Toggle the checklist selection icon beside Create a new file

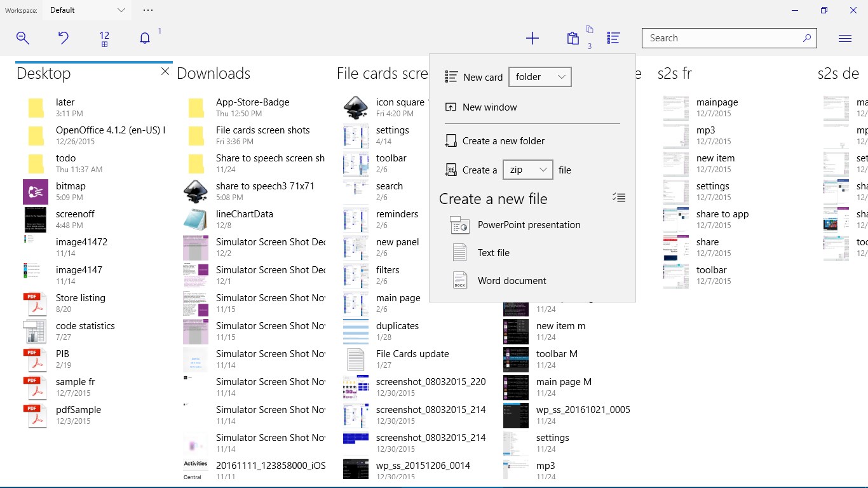coord(619,198)
